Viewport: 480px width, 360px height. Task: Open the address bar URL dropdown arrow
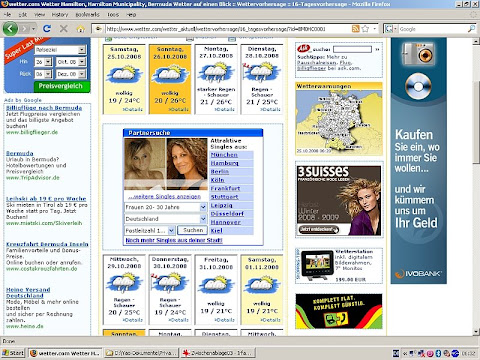coord(375,29)
